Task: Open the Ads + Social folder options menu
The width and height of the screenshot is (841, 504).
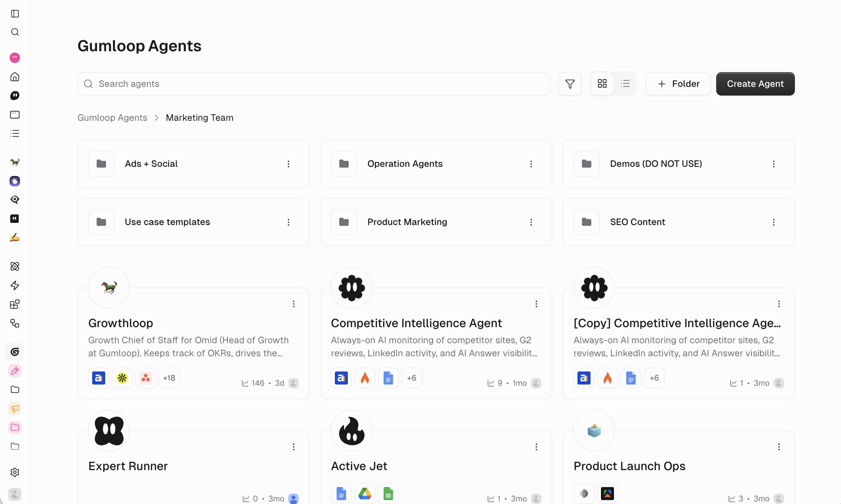Action: [288, 164]
